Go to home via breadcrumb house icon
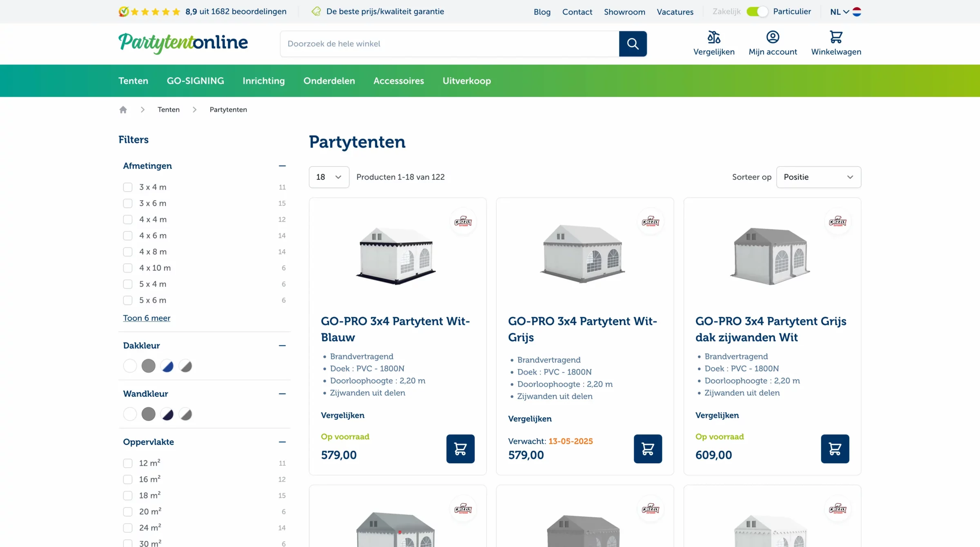 pyautogui.click(x=123, y=109)
